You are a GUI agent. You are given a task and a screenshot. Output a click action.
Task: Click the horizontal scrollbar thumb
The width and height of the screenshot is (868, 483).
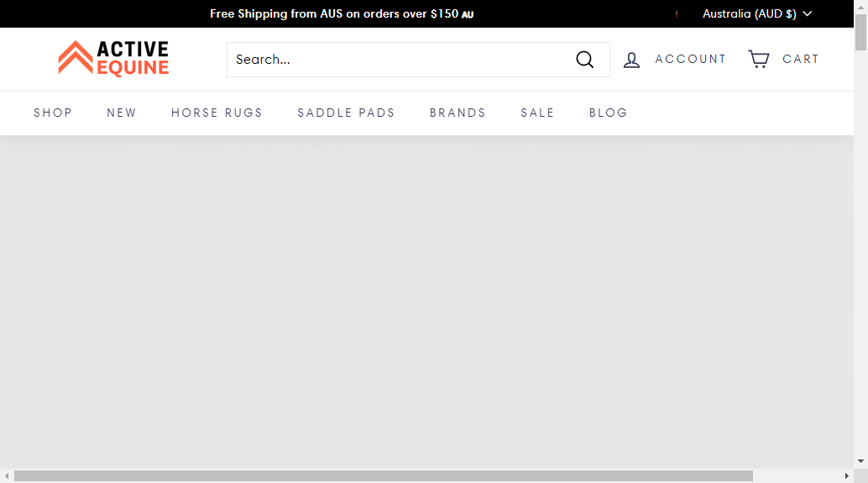pyautogui.click(x=383, y=475)
